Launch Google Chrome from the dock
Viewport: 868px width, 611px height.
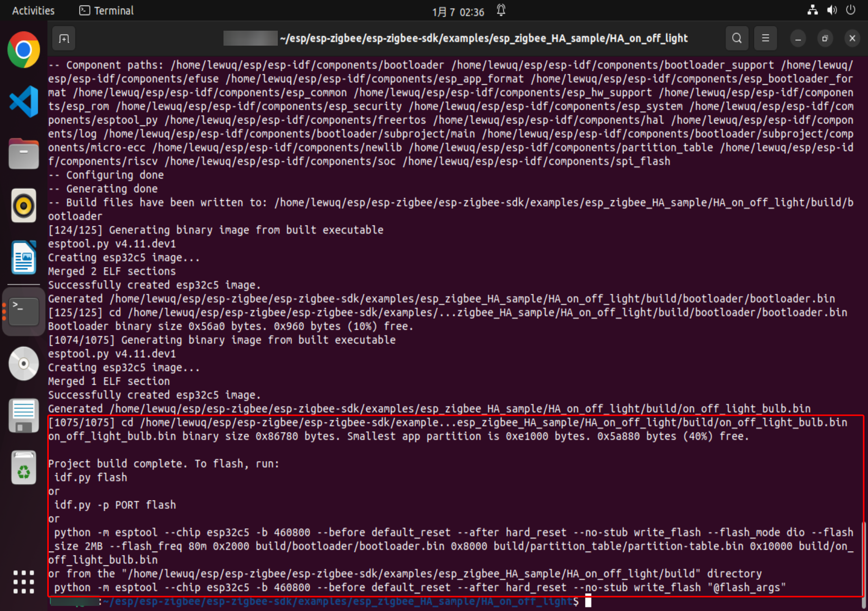click(x=24, y=50)
